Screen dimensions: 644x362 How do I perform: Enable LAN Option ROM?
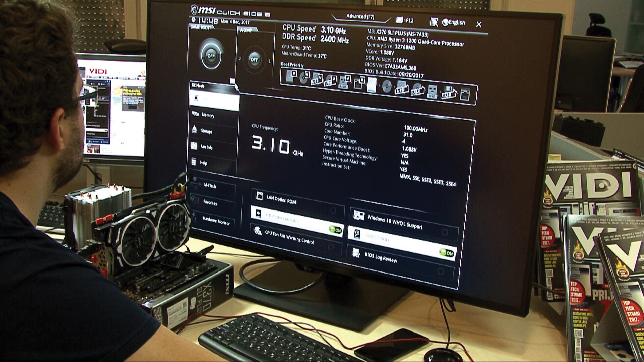tap(333, 210)
